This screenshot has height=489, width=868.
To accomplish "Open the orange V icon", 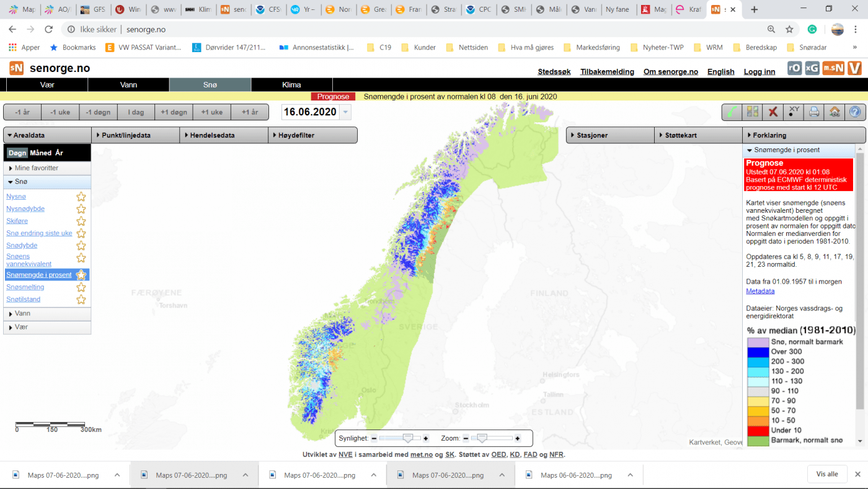I will [854, 68].
